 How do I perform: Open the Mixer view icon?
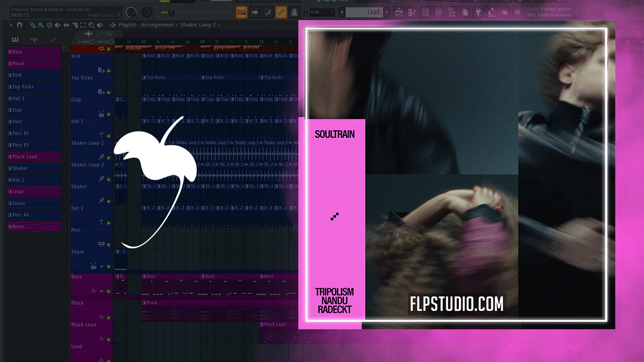(x=438, y=12)
